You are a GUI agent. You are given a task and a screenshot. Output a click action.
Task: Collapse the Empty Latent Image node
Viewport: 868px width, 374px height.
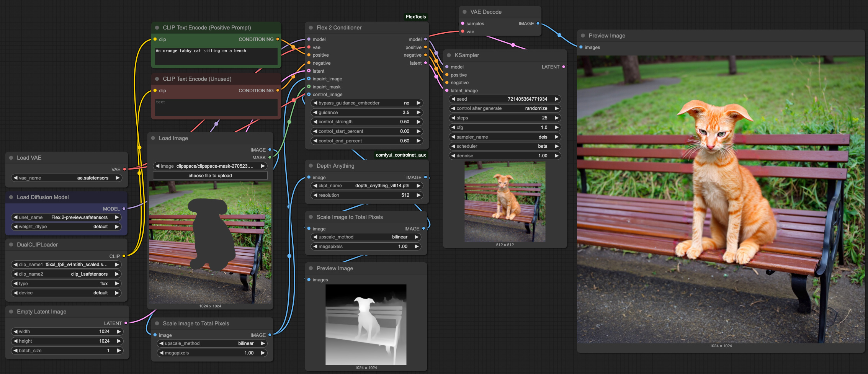(11, 312)
